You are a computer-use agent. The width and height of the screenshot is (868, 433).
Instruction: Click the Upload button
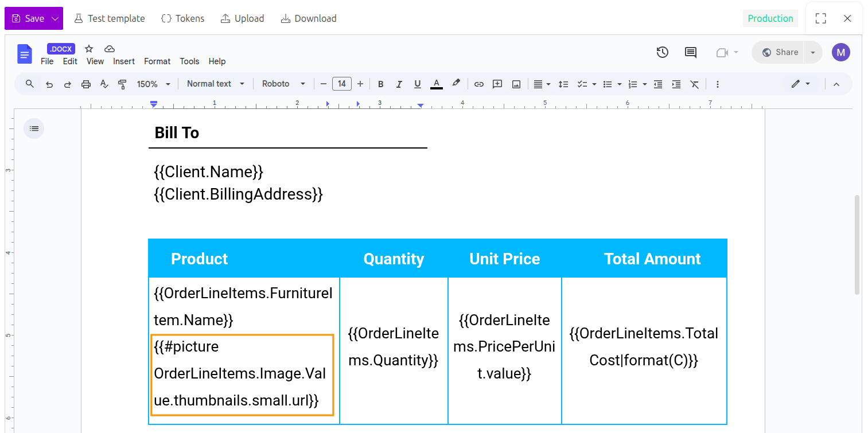tap(242, 18)
